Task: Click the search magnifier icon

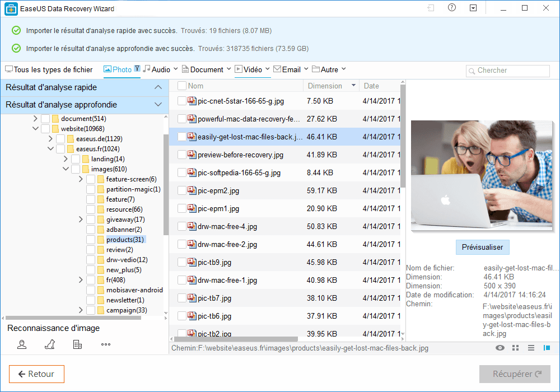Action: tap(472, 71)
